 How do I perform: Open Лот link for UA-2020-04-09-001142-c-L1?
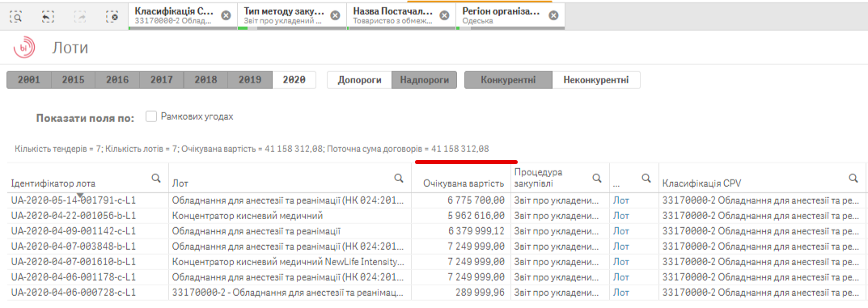620,230
